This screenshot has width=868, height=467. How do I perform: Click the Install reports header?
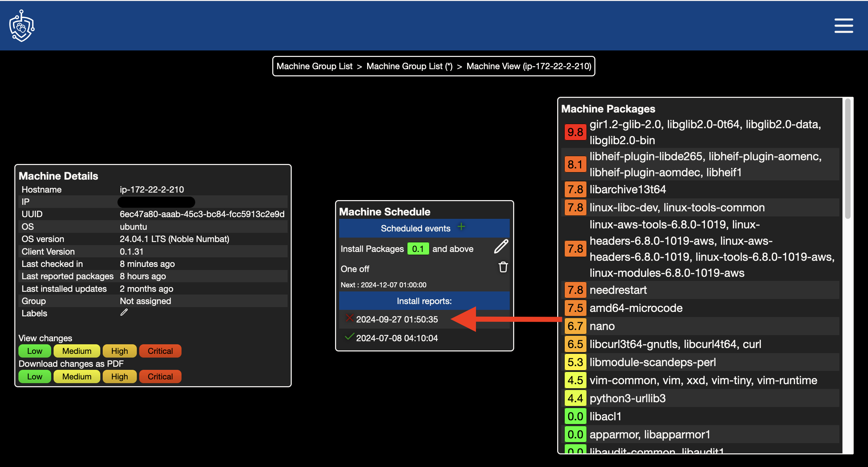424,301
